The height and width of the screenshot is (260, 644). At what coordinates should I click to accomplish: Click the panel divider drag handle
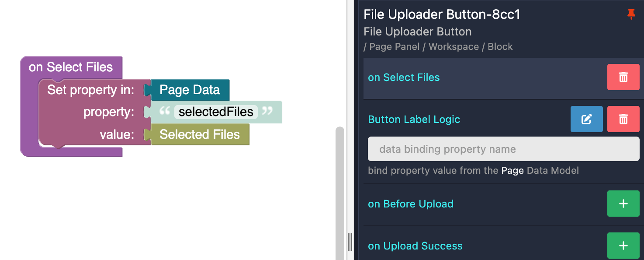350,242
